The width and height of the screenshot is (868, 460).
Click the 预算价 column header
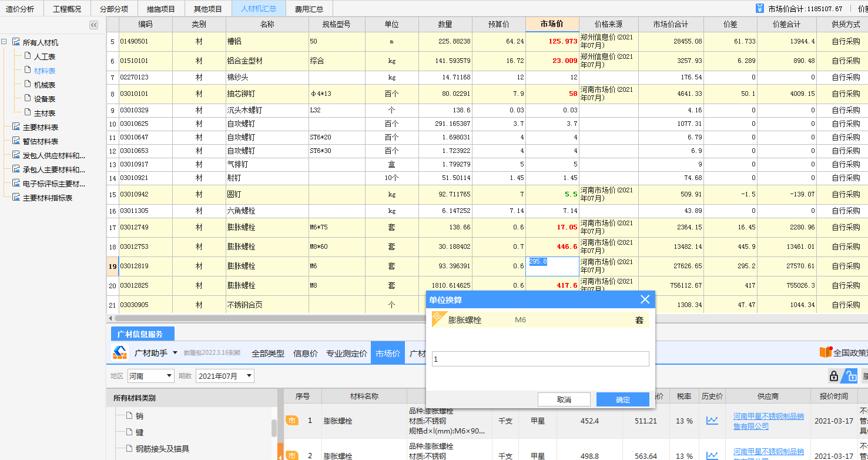(x=498, y=24)
